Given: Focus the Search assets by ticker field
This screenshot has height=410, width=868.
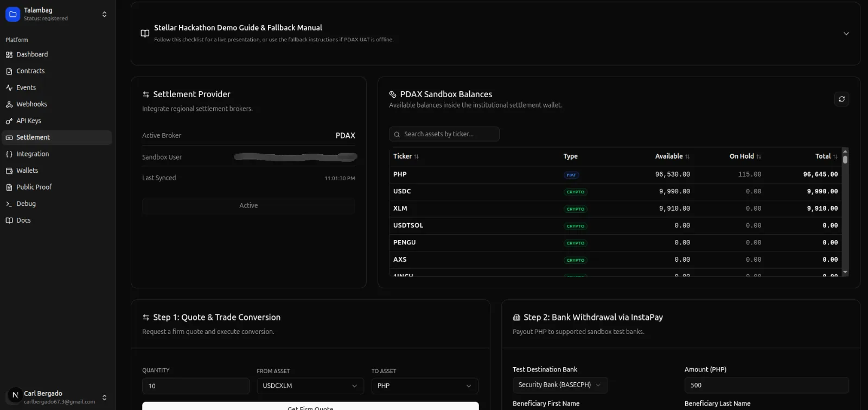Looking at the screenshot, I should tap(444, 134).
